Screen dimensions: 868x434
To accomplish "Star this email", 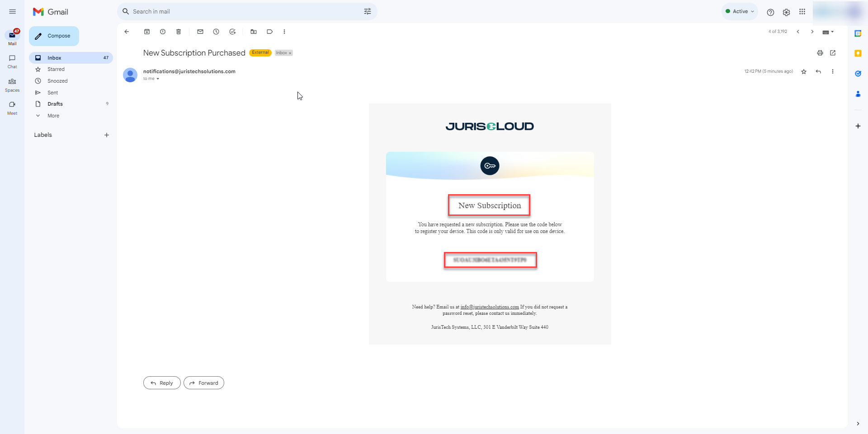I will (803, 71).
